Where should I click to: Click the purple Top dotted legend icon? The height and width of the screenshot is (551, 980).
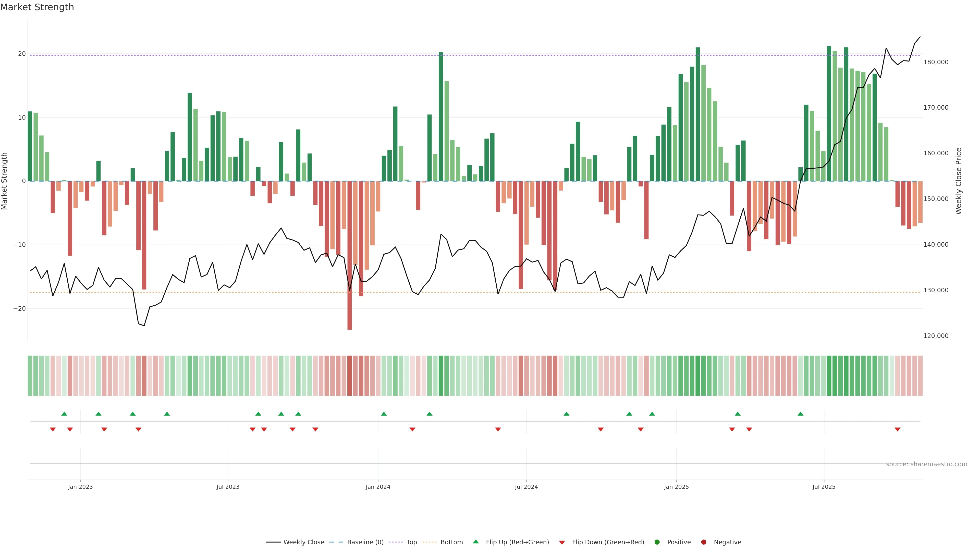pos(396,542)
